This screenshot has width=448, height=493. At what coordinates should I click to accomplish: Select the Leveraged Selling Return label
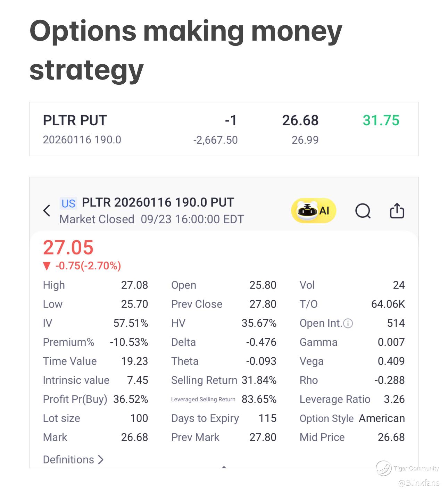203,399
